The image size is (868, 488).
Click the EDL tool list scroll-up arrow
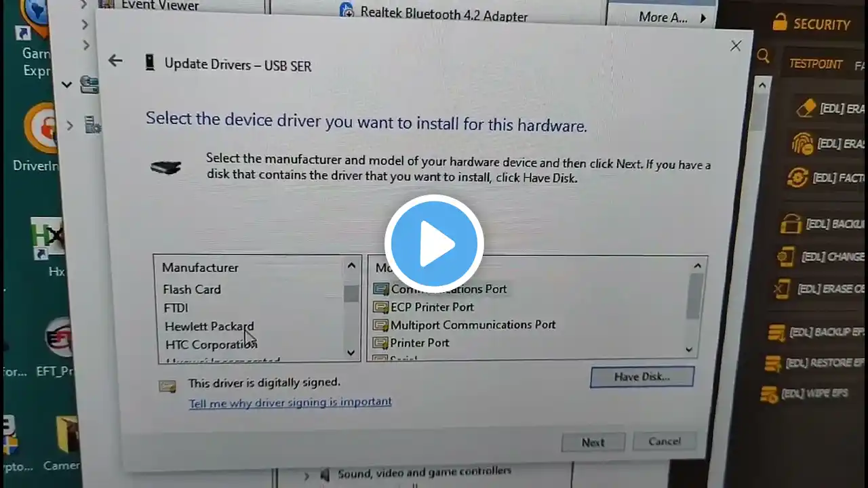coord(761,85)
